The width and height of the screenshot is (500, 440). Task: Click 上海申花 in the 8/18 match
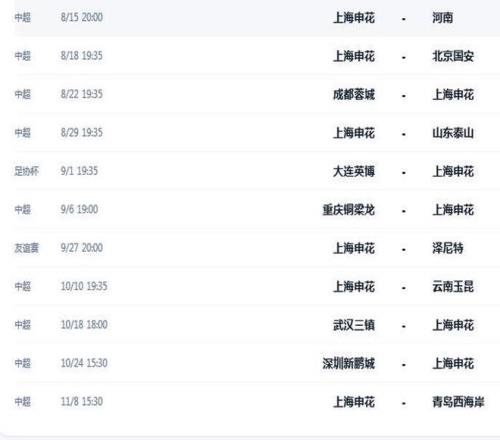click(354, 56)
